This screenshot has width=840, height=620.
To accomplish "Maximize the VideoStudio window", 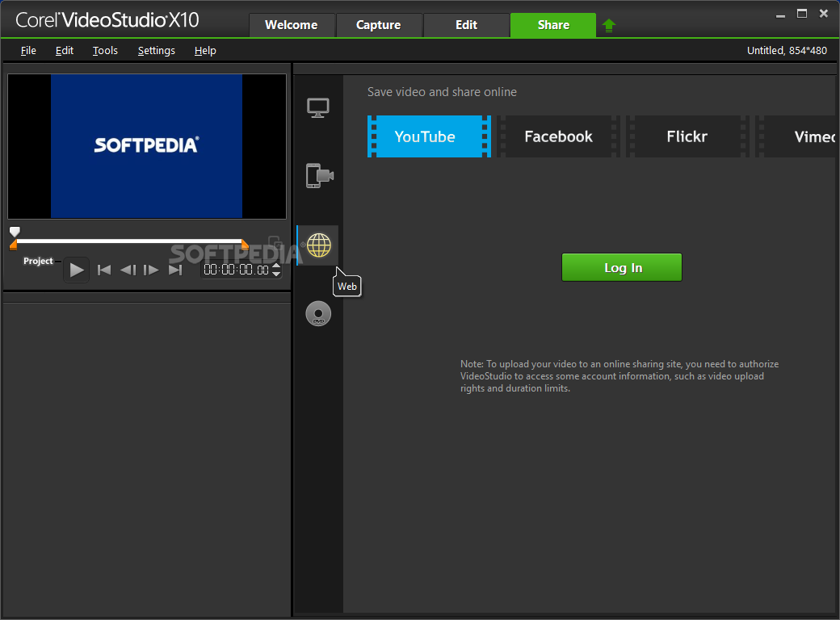I will coord(802,14).
